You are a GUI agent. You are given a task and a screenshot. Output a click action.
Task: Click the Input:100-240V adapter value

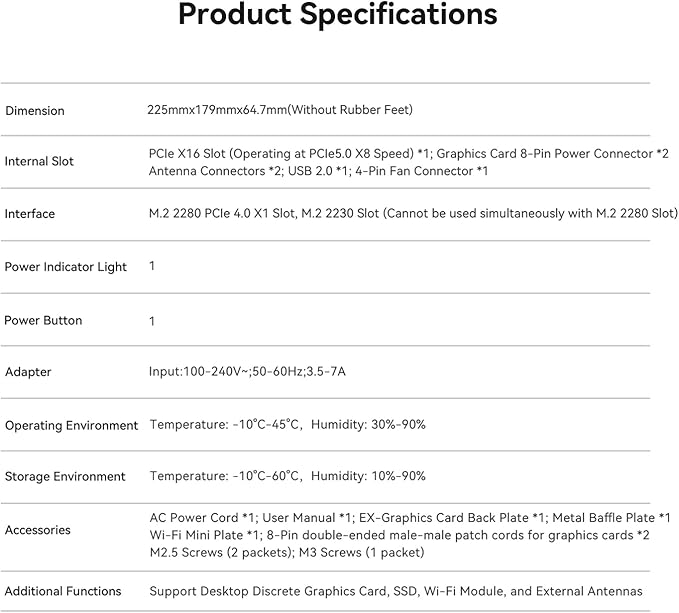247,371
